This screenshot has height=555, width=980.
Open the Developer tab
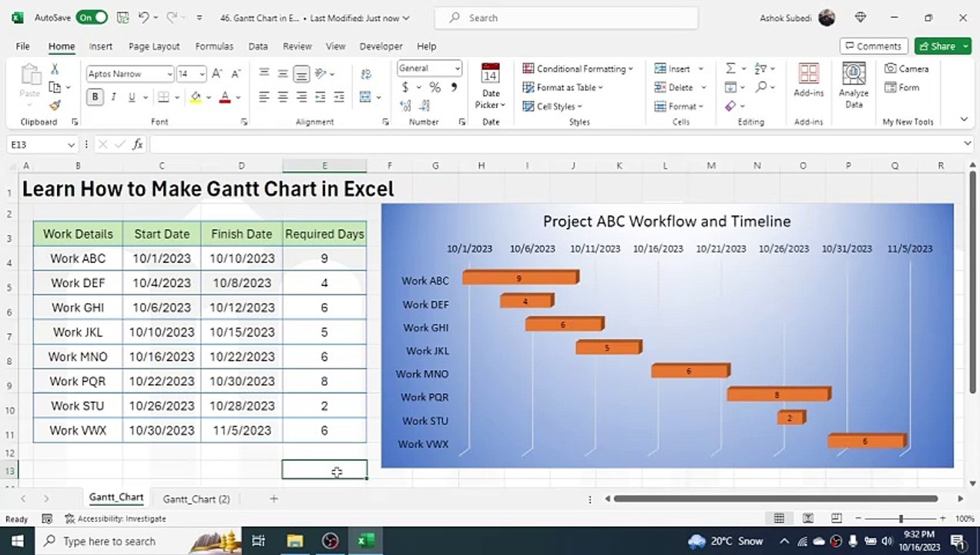(x=381, y=46)
